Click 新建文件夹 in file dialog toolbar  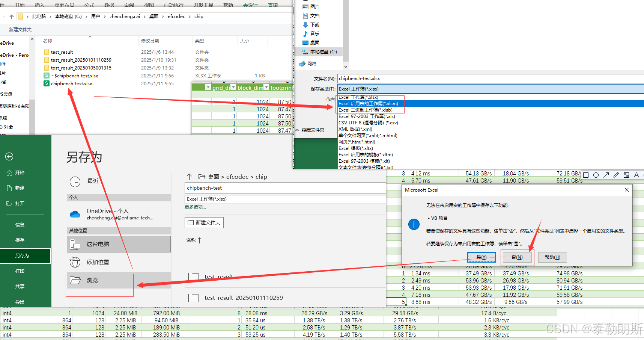(x=20, y=30)
